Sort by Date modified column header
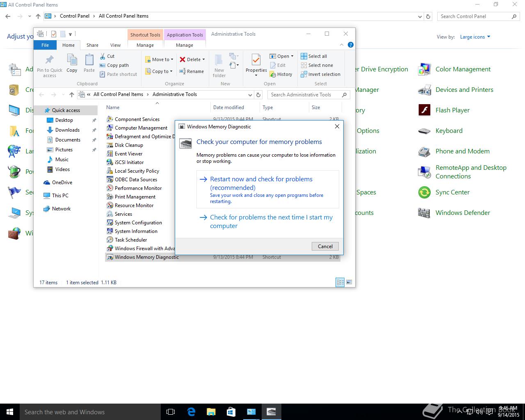 click(228, 107)
